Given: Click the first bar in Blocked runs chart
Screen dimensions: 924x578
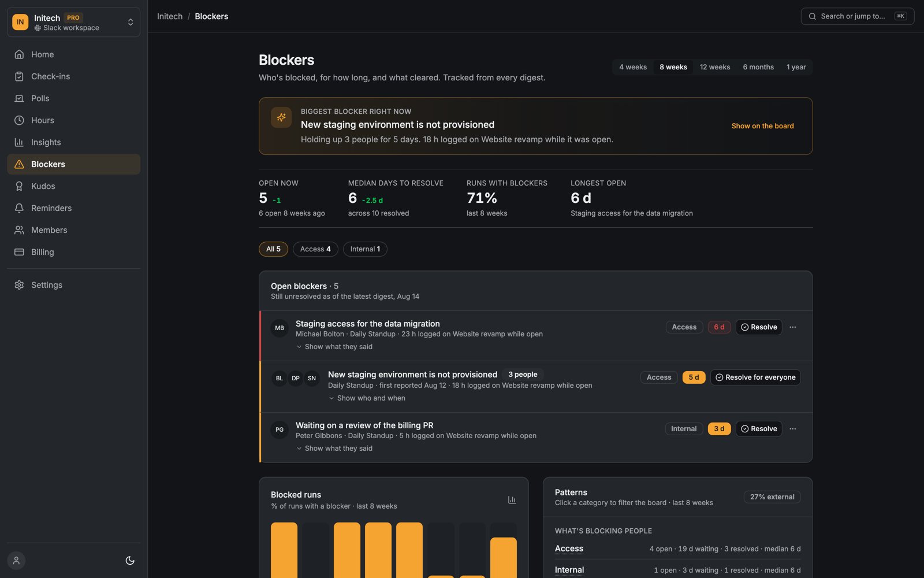Looking at the screenshot, I should [284, 550].
